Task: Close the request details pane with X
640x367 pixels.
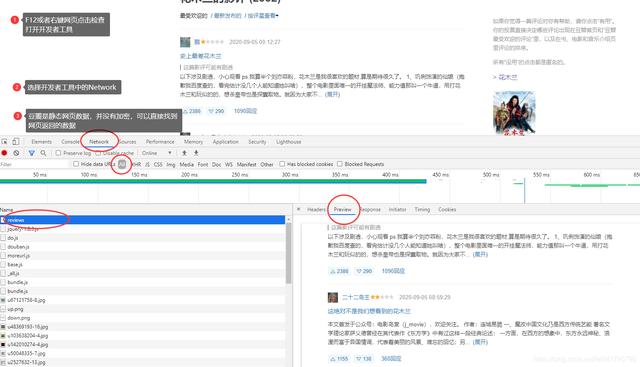Action: click(298, 209)
